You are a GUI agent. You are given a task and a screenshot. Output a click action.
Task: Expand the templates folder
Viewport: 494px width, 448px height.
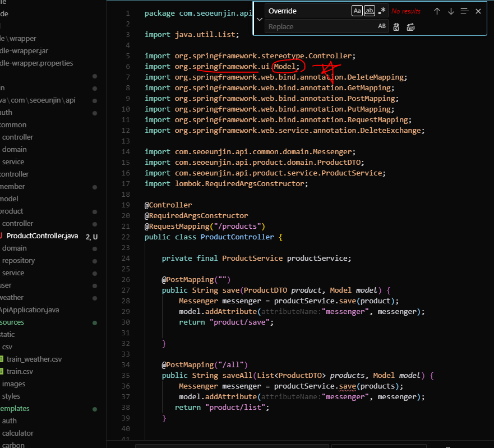[x=15, y=409]
